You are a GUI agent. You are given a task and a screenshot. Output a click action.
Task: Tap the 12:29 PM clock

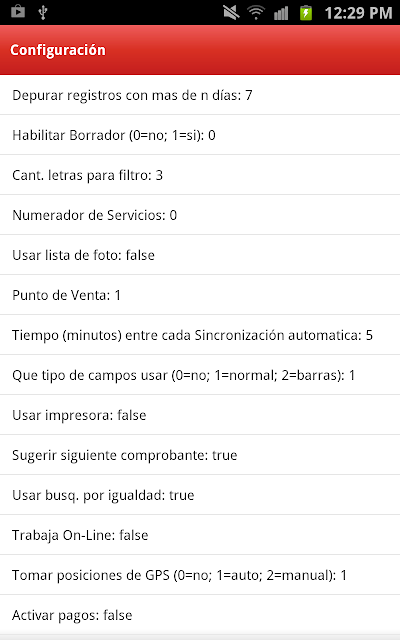coord(358,13)
